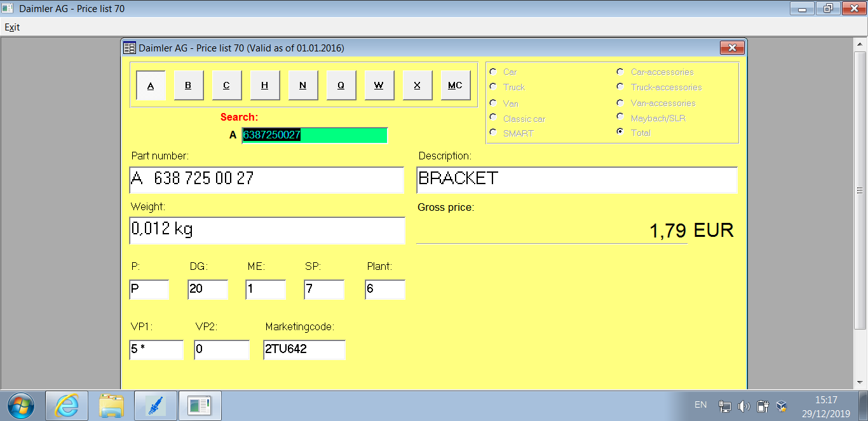Viewport: 868px width, 421px height.
Task: Click the Description field showing BRACKET
Action: coord(577,180)
